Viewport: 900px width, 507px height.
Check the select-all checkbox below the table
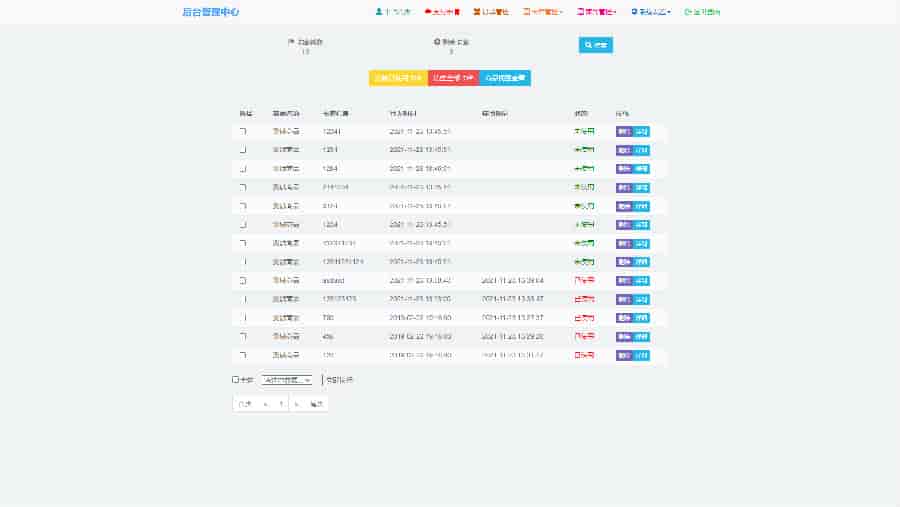tap(236, 380)
